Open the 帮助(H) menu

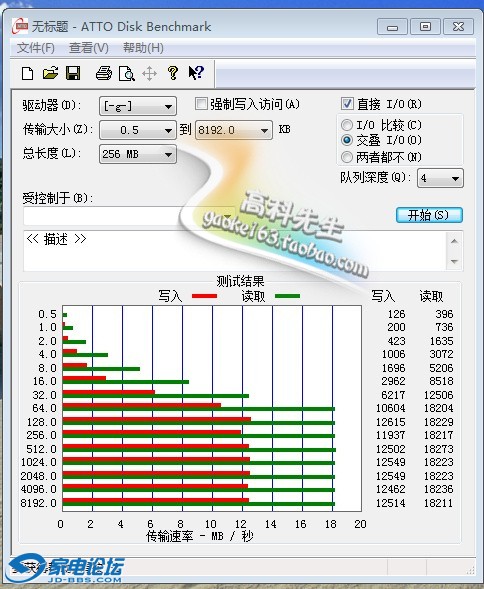(143, 48)
